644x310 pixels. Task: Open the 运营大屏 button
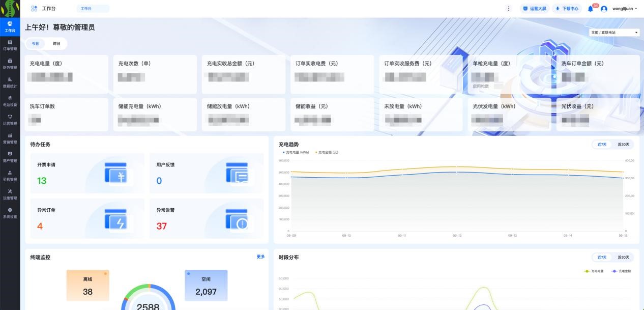coord(534,9)
